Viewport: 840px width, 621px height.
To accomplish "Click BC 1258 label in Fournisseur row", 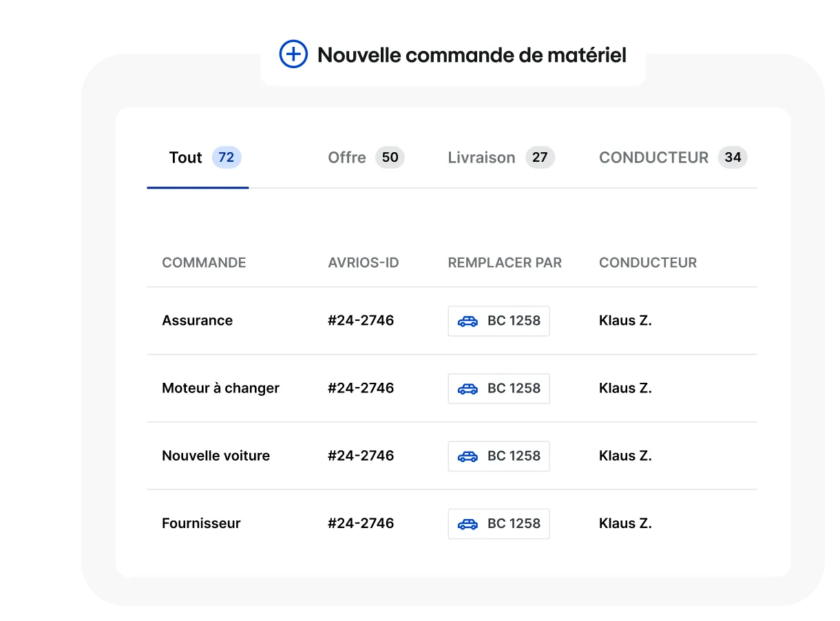I will (514, 523).
